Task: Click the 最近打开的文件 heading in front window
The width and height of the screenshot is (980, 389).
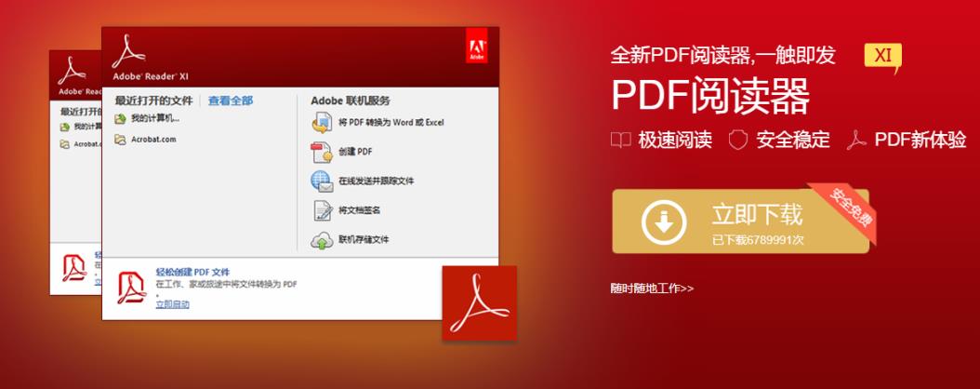Action: pyautogui.click(x=153, y=101)
